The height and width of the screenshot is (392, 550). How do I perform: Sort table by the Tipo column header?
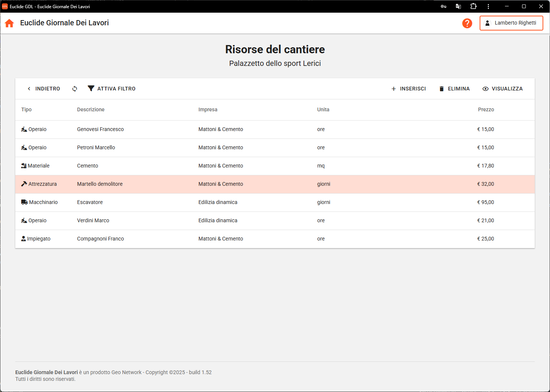[26, 109]
